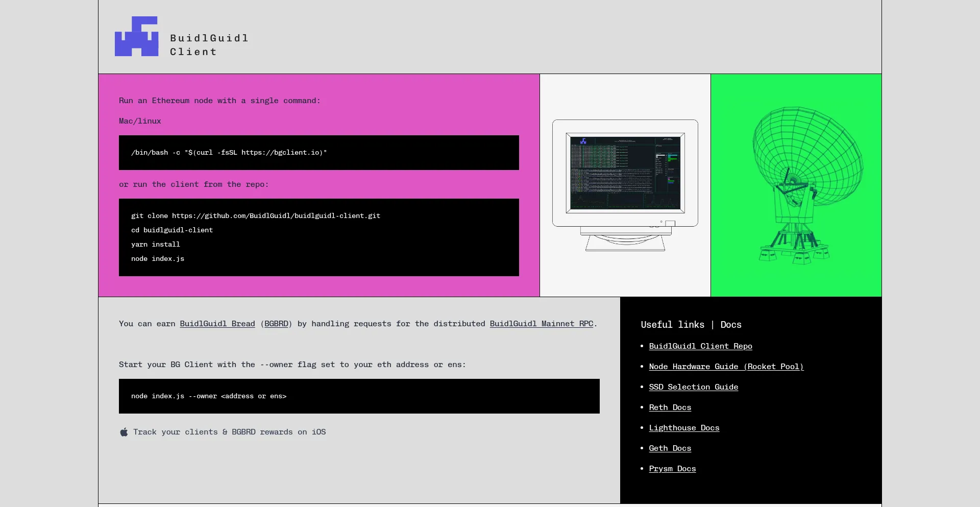Click the retro computer monitor illustration
The height and width of the screenshot is (507, 980).
[625, 185]
